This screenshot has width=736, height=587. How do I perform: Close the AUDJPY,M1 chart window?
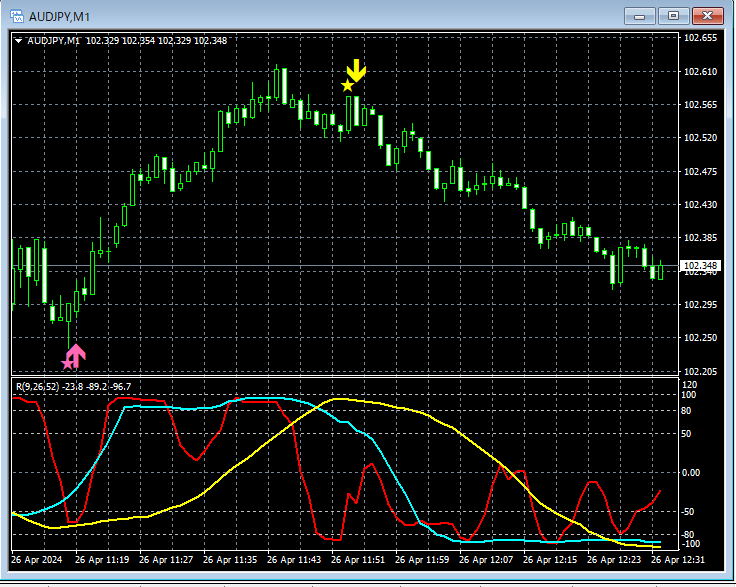click(707, 15)
